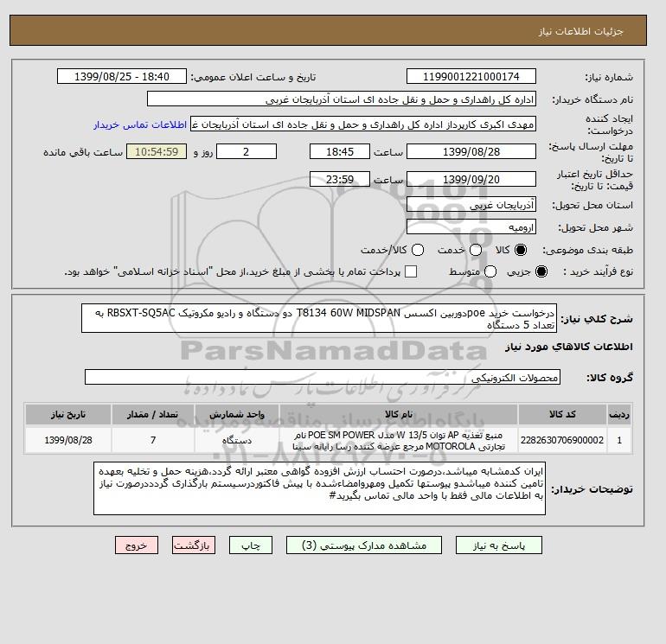Click the خروج exit button
The image size is (666, 644).
(137, 545)
